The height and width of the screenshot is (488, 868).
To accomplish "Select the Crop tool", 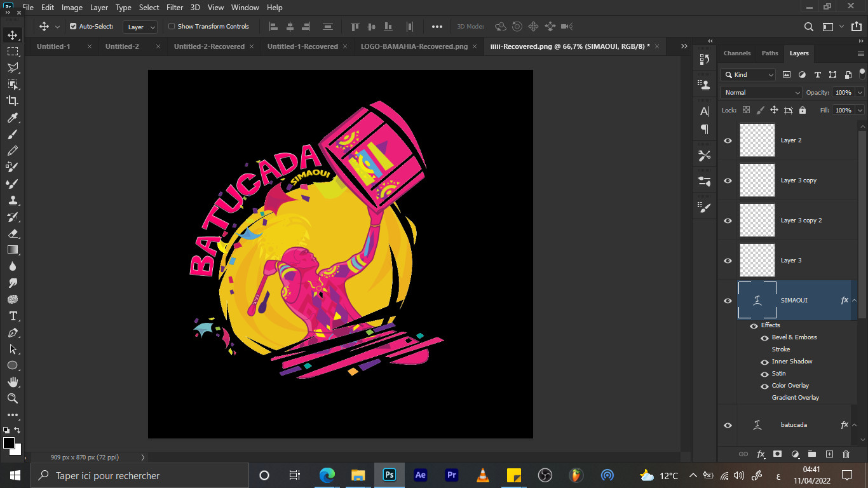I will click(12, 101).
